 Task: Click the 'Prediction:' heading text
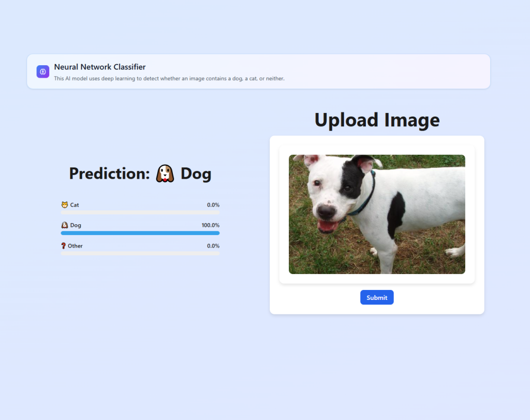click(x=110, y=173)
